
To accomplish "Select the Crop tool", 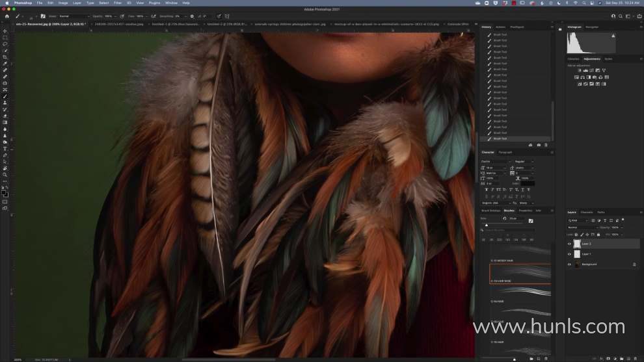I will click(5, 57).
